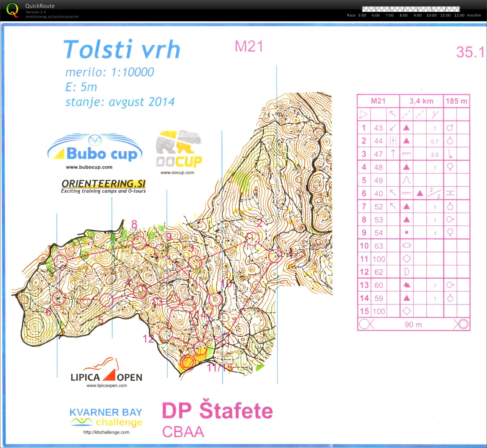
Task: Select the 5:00 pace label
Action: pyautogui.click(x=362, y=15)
